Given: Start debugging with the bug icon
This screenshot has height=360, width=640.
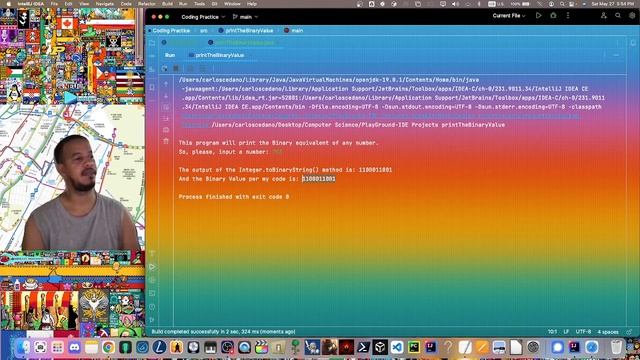Looking at the screenshot, I should [553, 16].
